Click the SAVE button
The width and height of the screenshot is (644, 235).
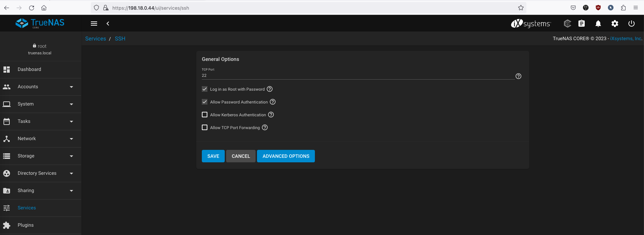click(213, 156)
